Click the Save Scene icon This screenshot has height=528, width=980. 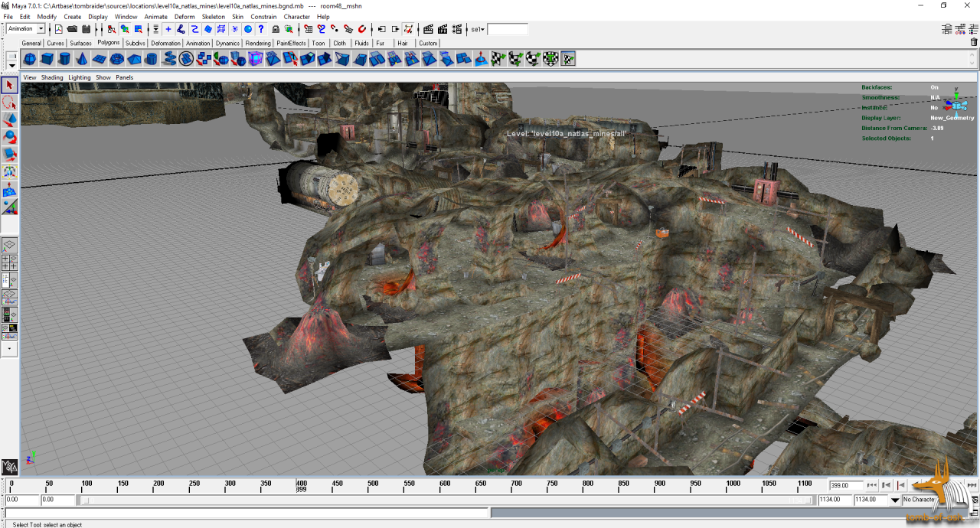click(x=86, y=29)
